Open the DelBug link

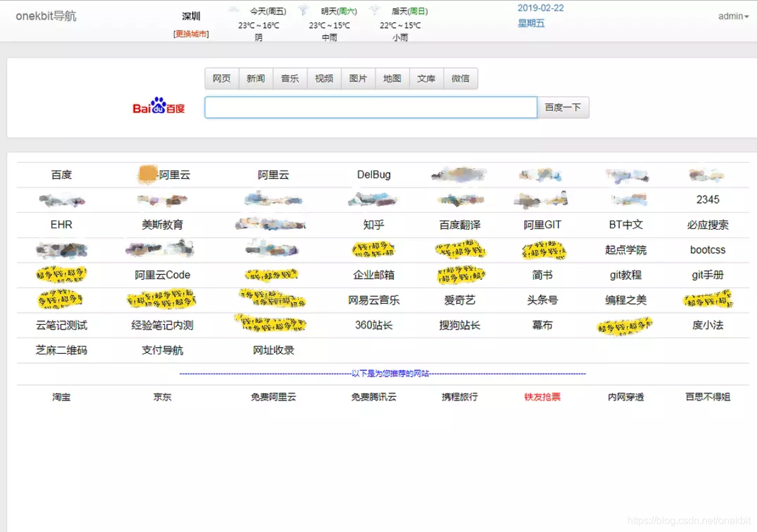click(374, 175)
